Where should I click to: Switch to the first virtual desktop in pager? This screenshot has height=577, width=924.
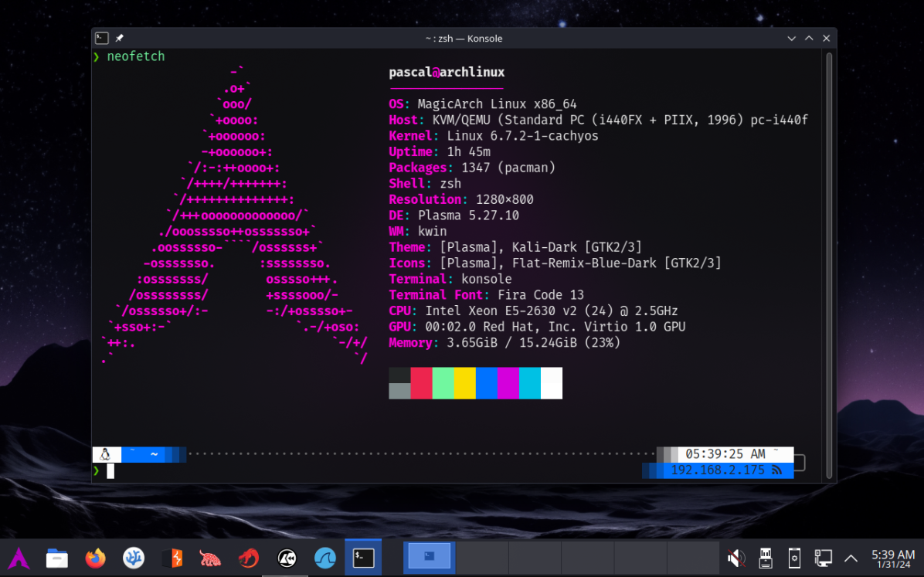point(430,558)
